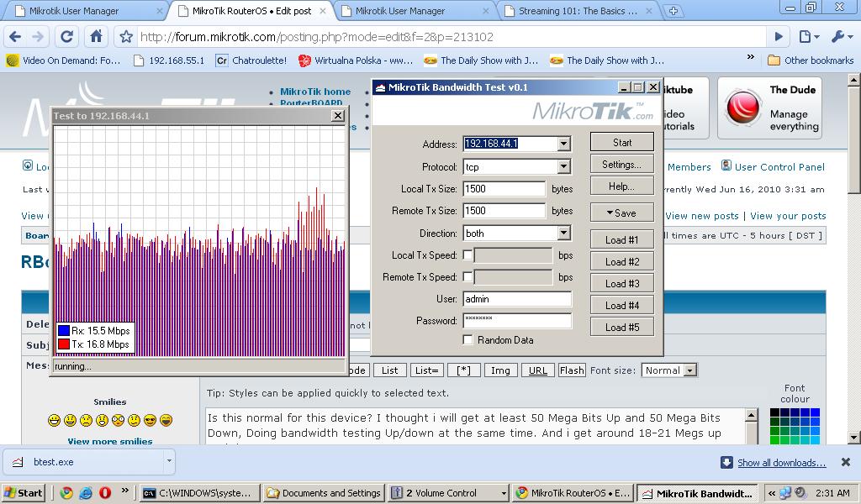This screenshot has width=861, height=504.
Task: Open the browser home page icon
Action: point(96,37)
